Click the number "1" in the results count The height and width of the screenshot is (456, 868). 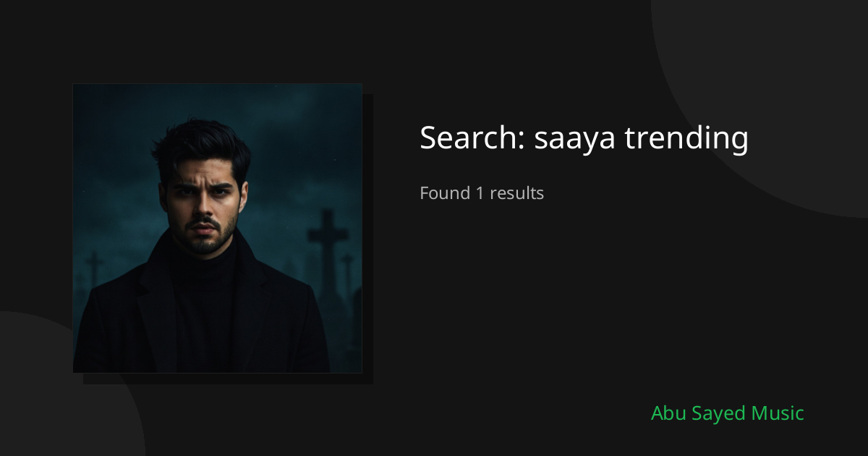pyautogui.click(x=479, y=193)
